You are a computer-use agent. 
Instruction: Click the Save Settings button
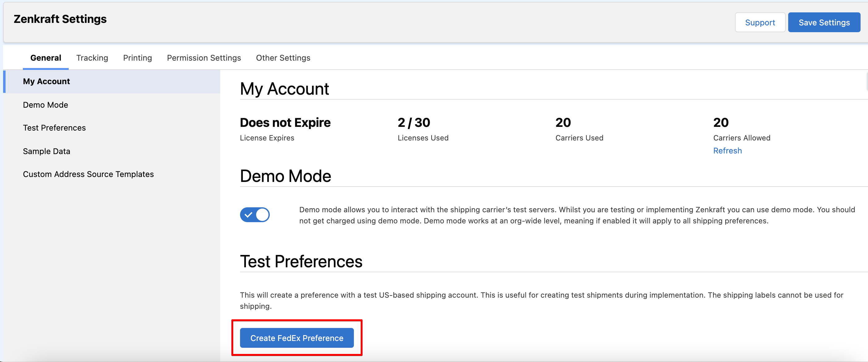(824, 23)
